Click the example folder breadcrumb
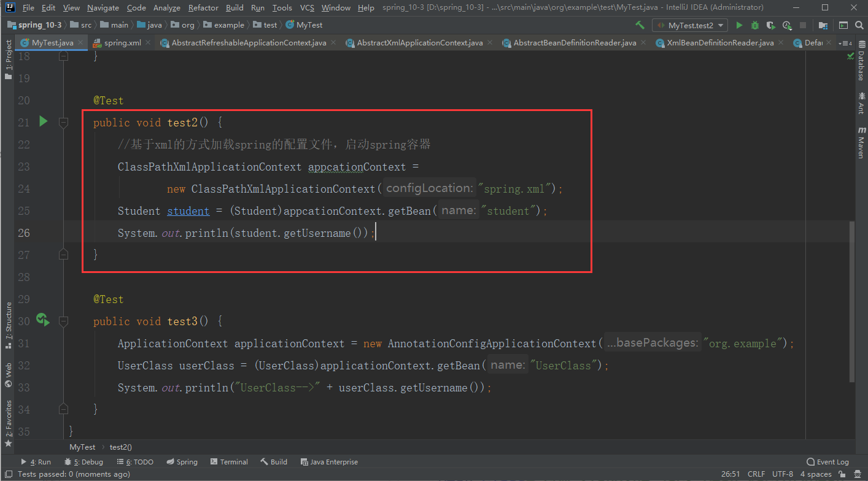 coord(223,25)
